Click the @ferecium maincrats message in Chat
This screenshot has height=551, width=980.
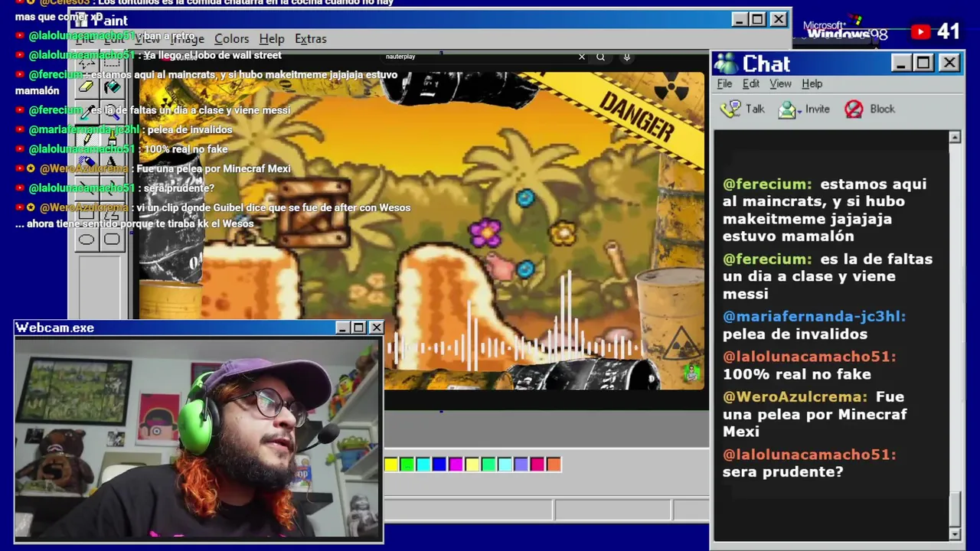point(828,210)
